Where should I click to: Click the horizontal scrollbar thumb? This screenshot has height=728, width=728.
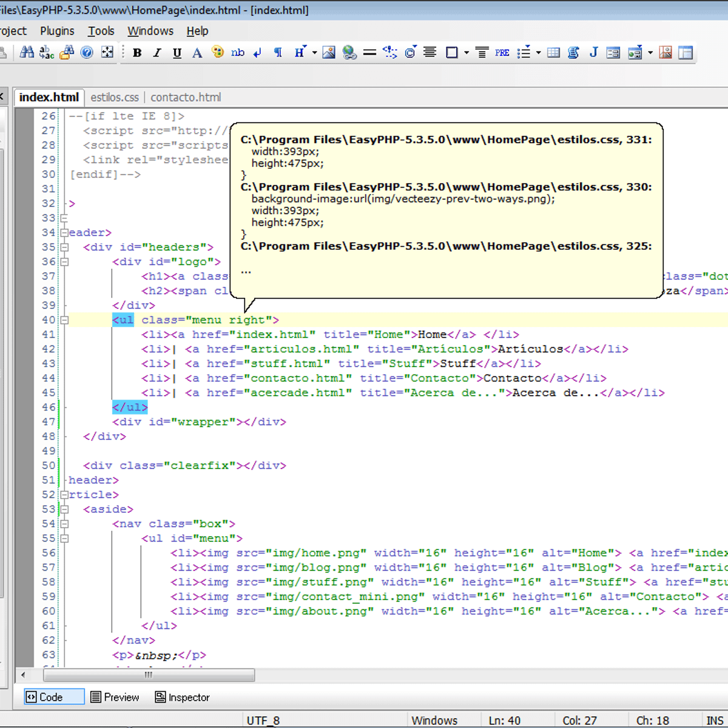click(x=149, y=675)
